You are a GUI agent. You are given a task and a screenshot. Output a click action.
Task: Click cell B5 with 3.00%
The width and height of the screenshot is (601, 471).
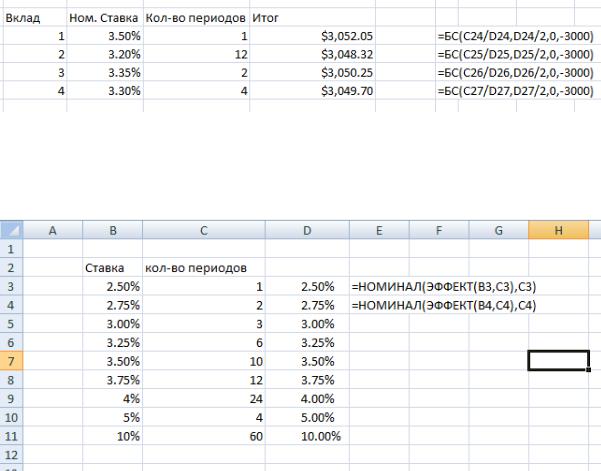112,324
